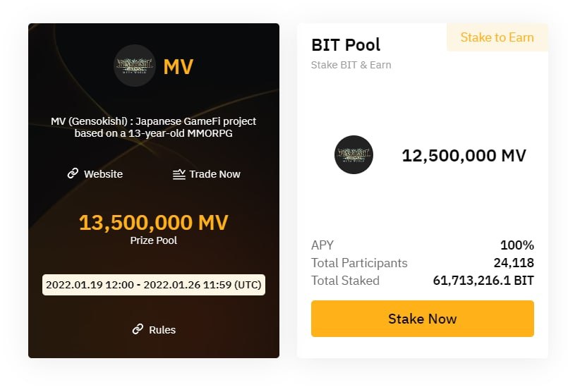Click the Stake to Earn badge
Viewport: 568px width, 392px height.
pos(497,37)
